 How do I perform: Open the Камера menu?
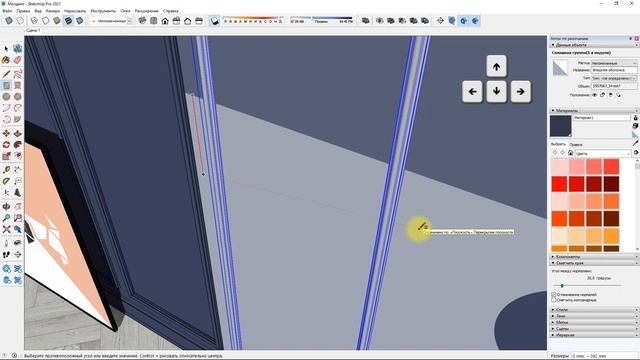pyautogui.click(x=53, y=11)
